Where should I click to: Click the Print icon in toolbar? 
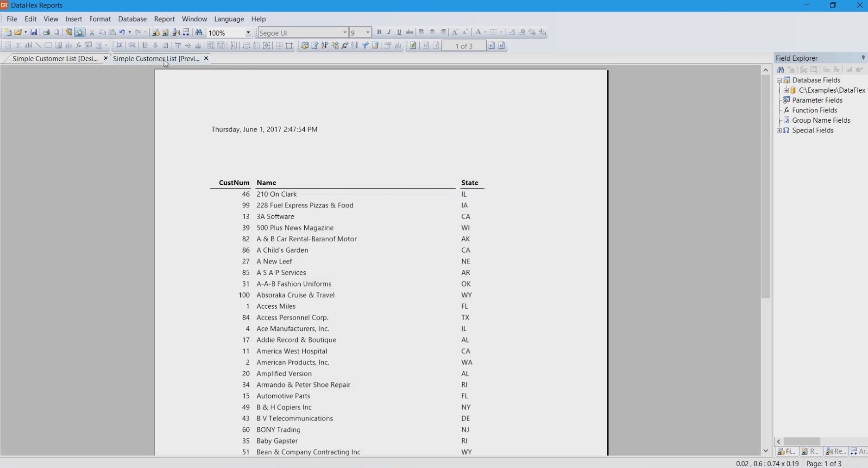46,32
